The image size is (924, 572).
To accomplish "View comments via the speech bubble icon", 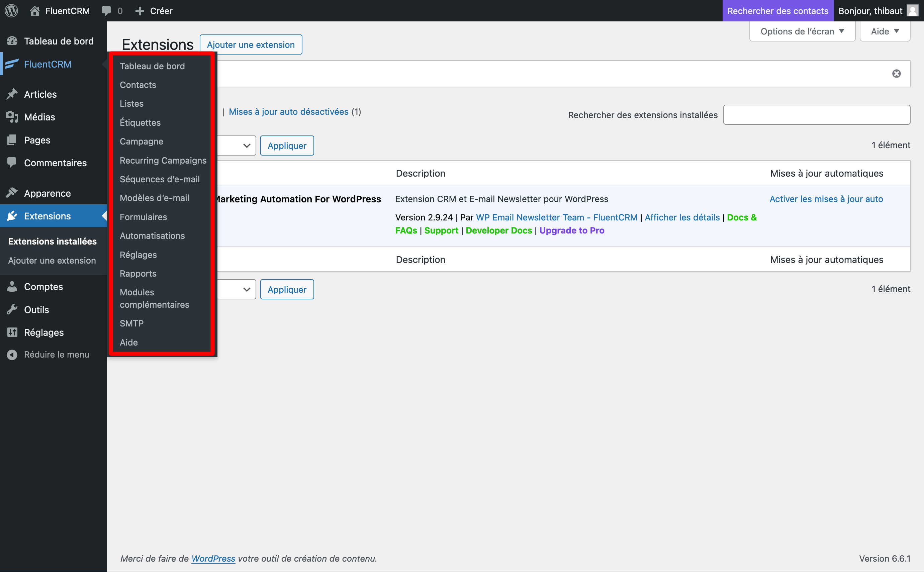I will [107, 11].
